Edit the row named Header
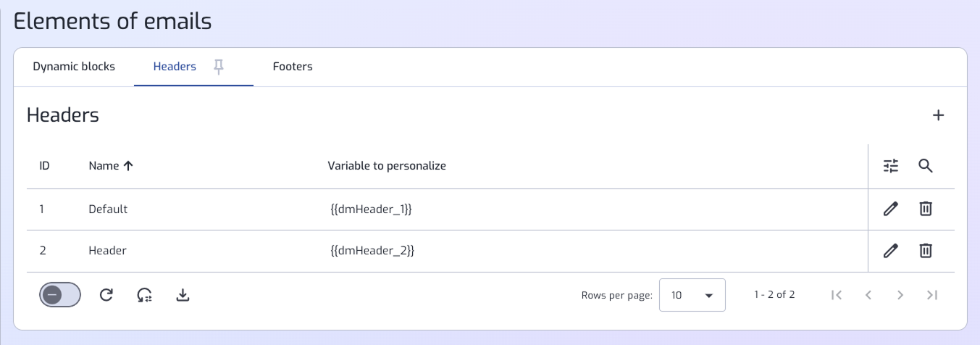980x345 pixels. tap(891, 251)
